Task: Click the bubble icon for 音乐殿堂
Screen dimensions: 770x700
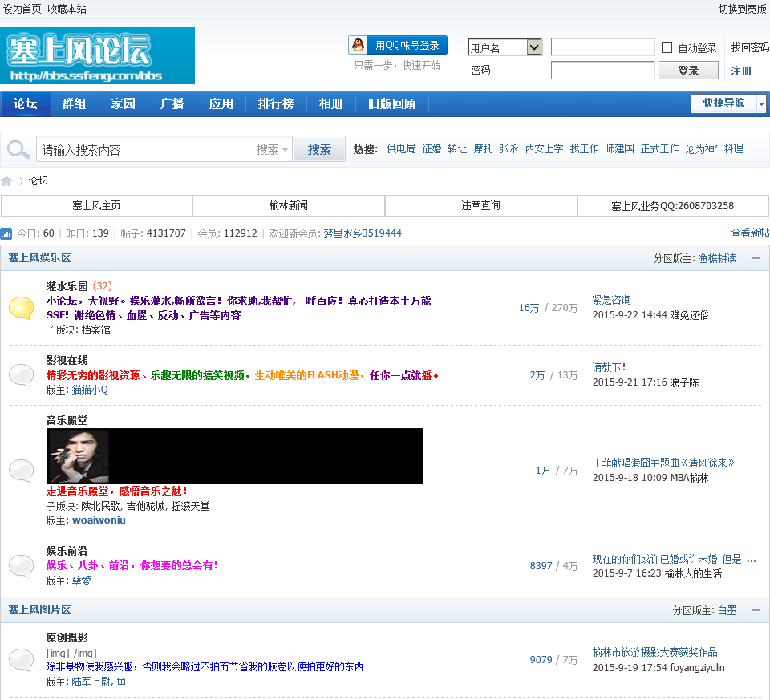Action: coord(22,470)
